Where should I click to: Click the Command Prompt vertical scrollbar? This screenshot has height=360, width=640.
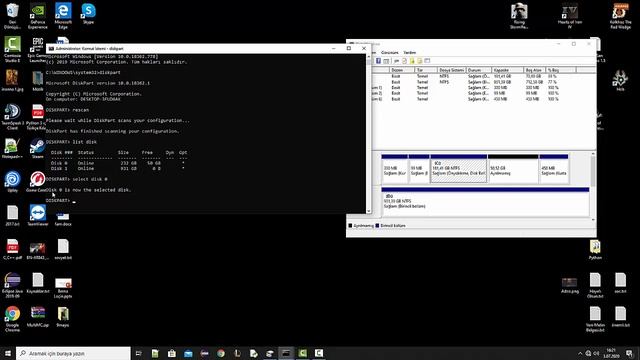coord(369,134)
